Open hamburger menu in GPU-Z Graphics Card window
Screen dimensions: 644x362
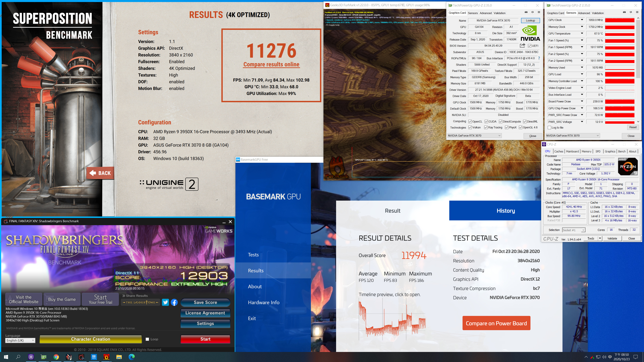(x=539, y=12)
